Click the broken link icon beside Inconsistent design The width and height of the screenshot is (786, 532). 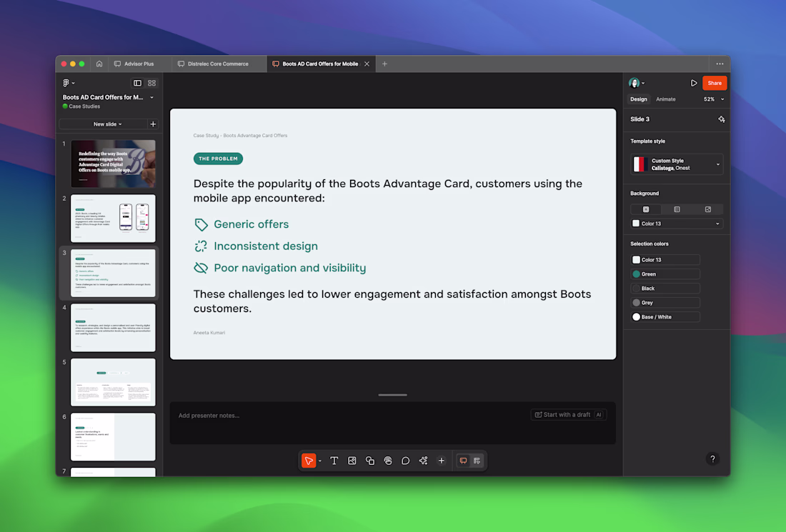coord(201,246)
